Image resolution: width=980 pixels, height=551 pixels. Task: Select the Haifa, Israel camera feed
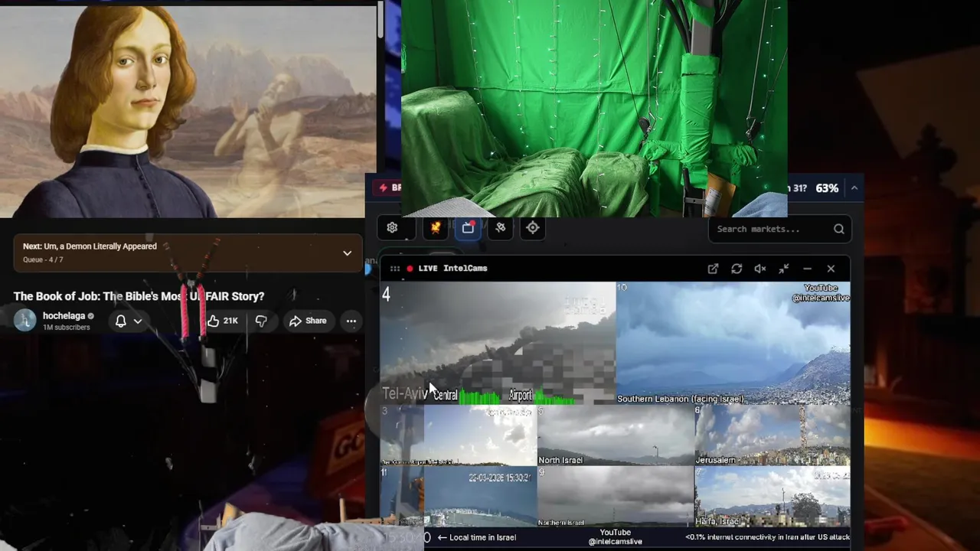point(772,497)
